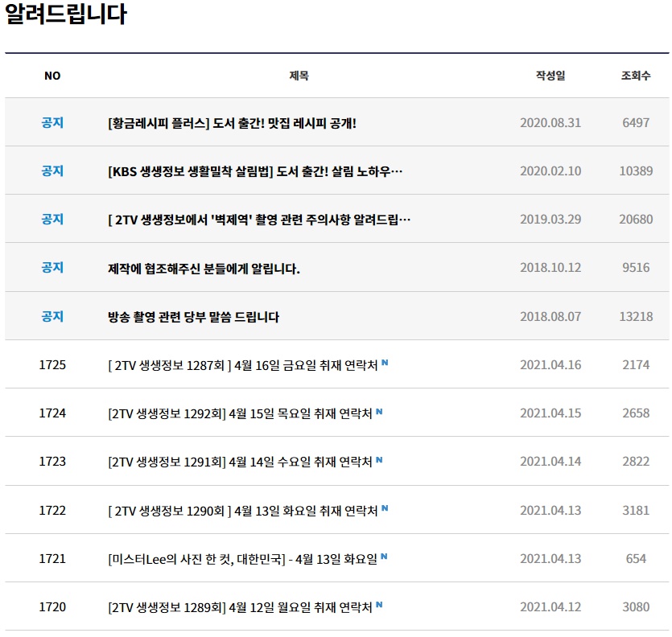Open post '1287회 4월 16일 금요일 취재 연락처'
Viewport: 672px width, 637px height.
(243, 365)
